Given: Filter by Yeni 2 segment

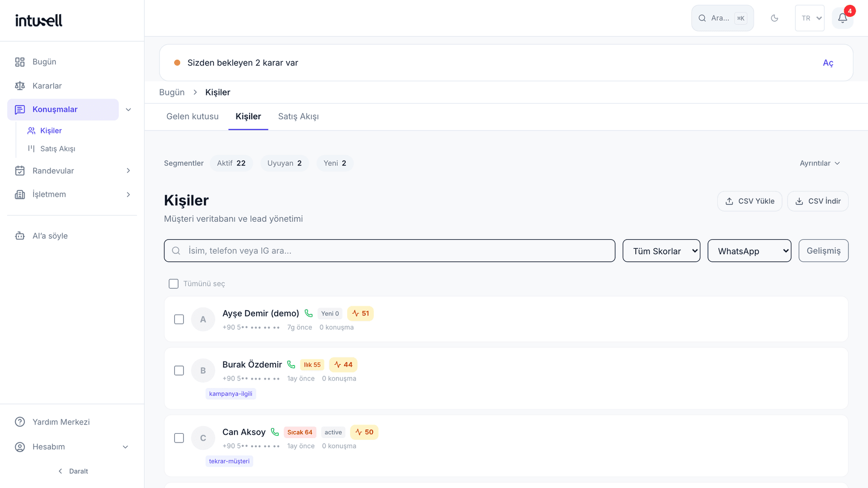Looking at the screenshot, I should pos(335,163).
